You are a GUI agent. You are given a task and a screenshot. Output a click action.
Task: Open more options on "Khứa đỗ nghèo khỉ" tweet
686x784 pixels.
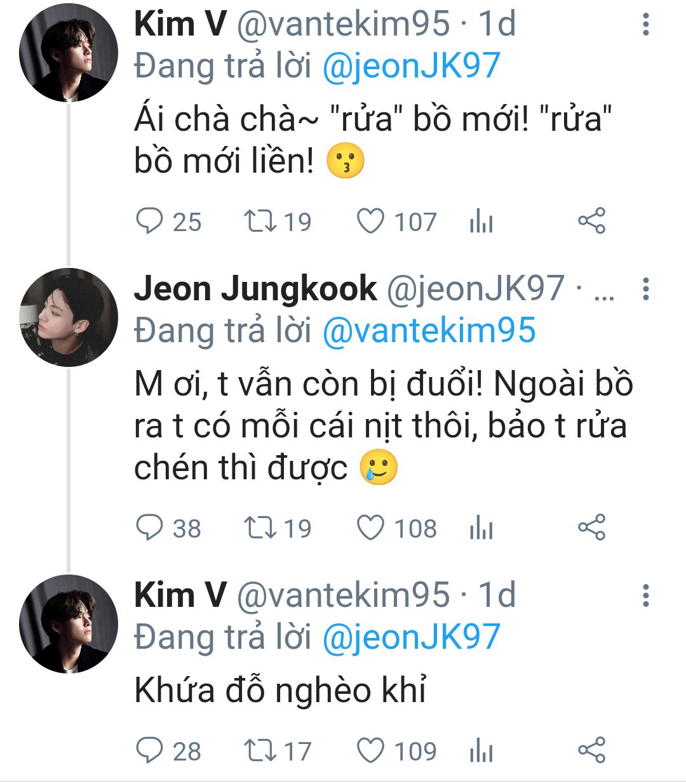646,596
